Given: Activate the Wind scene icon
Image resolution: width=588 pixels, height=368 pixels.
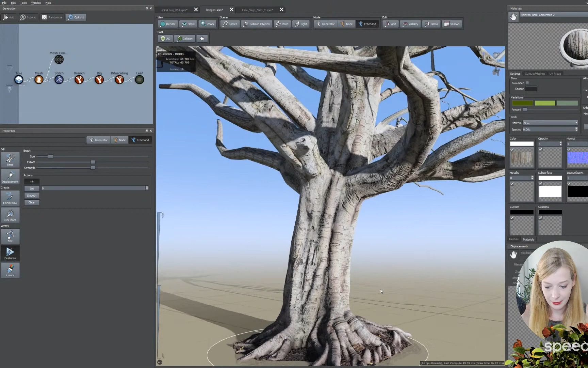Looking at the screenshot, I should 282,24.
